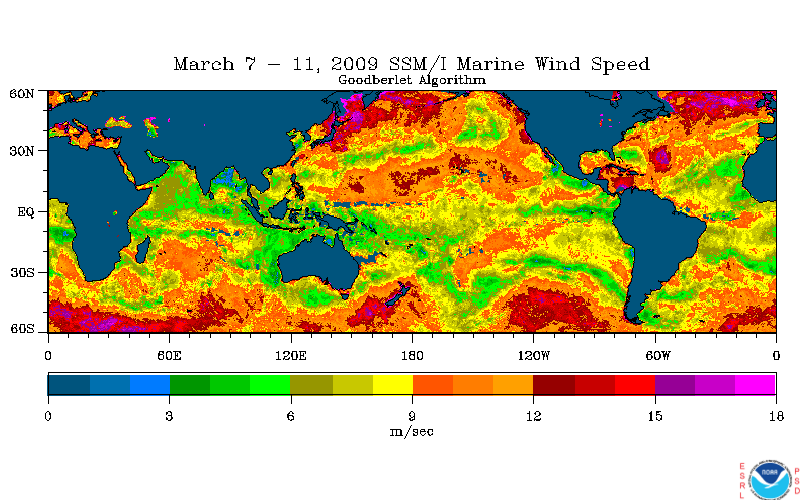Click the '30N' latitude label
Image resolution: width=800 pixels, height=500 pixels.
click(22, 151)
